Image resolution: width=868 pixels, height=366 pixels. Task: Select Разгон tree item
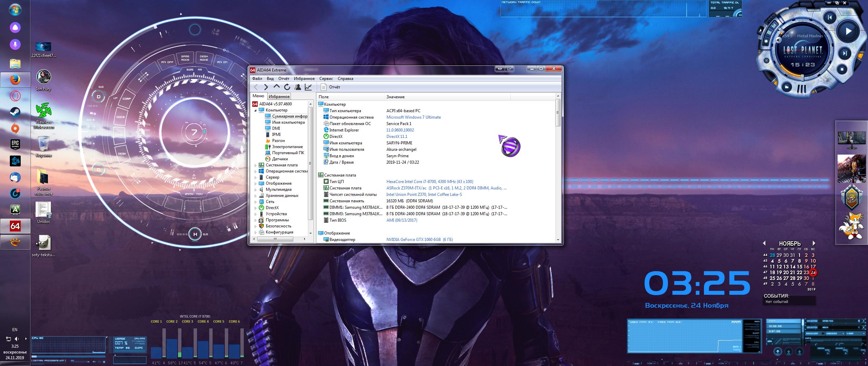(x=275, y=141)
